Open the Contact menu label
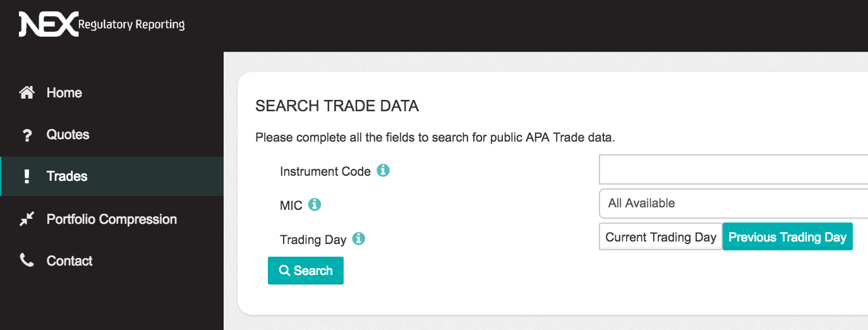This screenshot has width=868, height=330. 69,261
